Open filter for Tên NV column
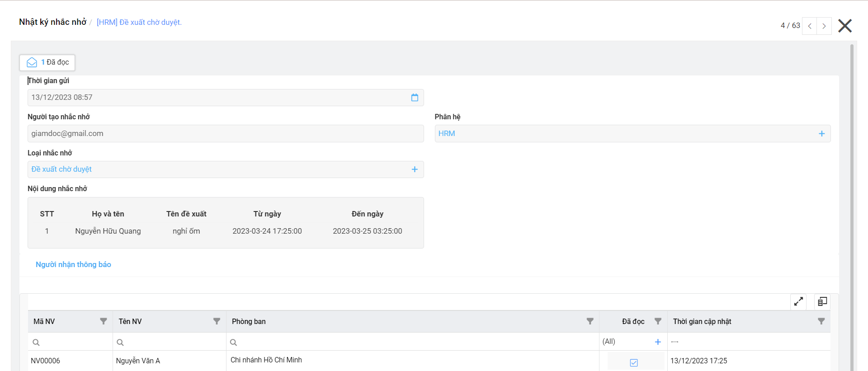This screenshot has width=868, height=371. tap(217, 321)
